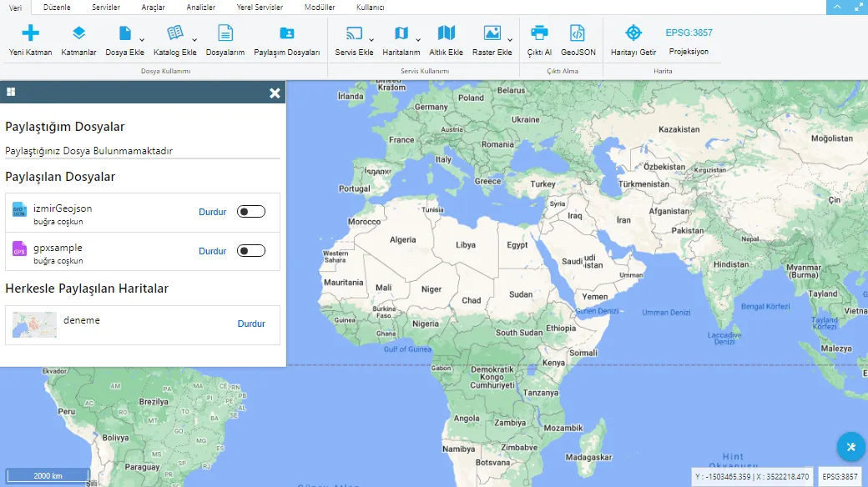Click the Paylaşılan Dosyalar heading

pos(60,177)
